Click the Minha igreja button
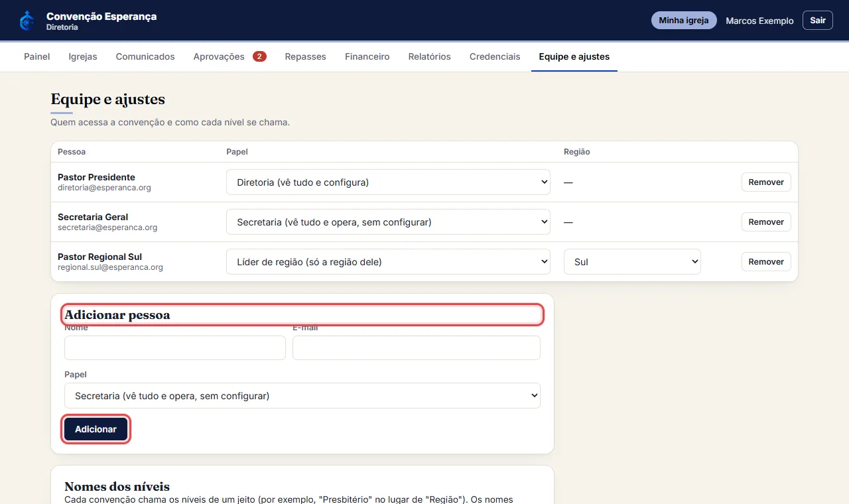 click(x=684, y=21)
